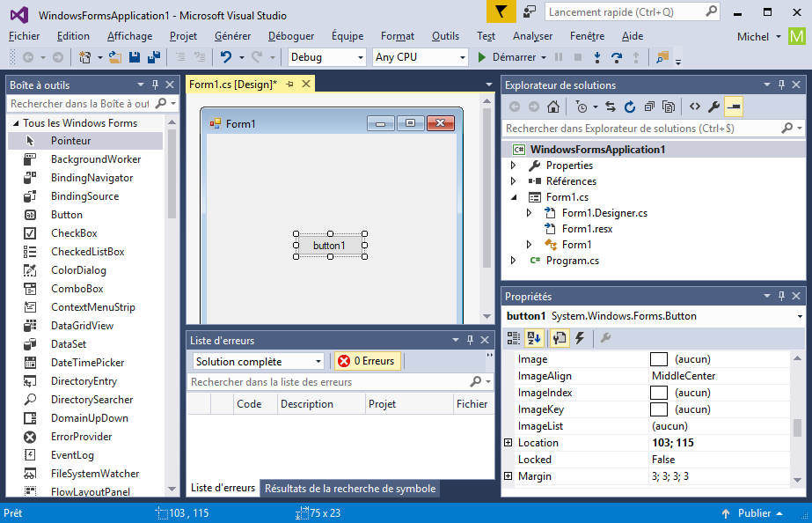Click the Open File toolbar icon

click(x=115, y=57)
